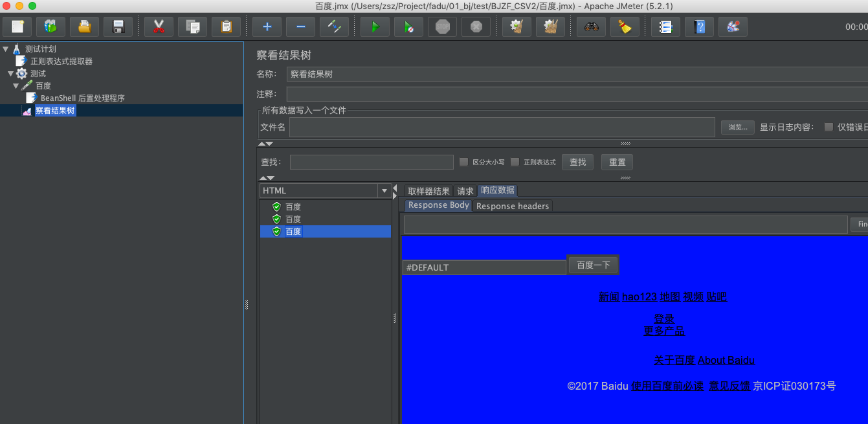The height and width of the screenshot is (424, 868).
Task: Click the 重置 button
Action: pos(618,162)
